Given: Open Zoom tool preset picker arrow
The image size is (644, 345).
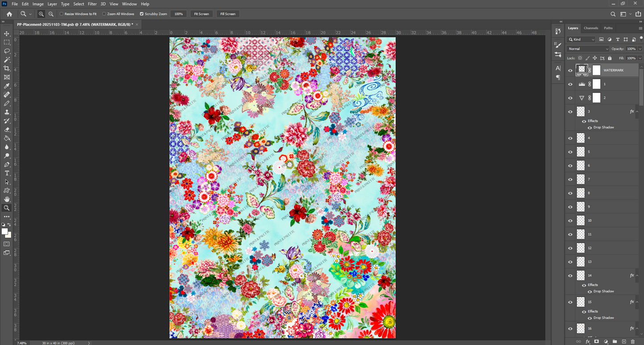Looking at the screenshot, I should 30,14.
